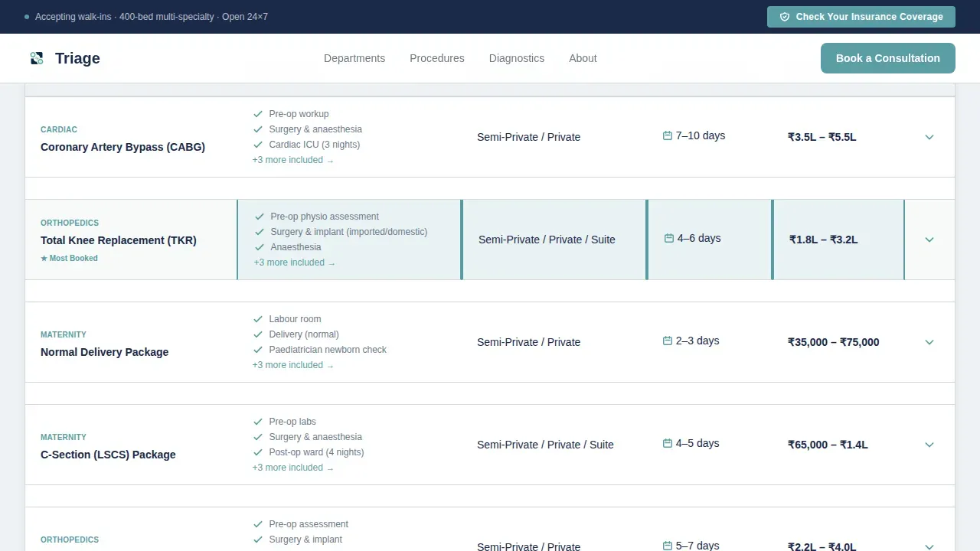Click checkmark next to Pre-op physio assessment
The width and height of the screenshot is (980, 551).
[x=260, y=217]
